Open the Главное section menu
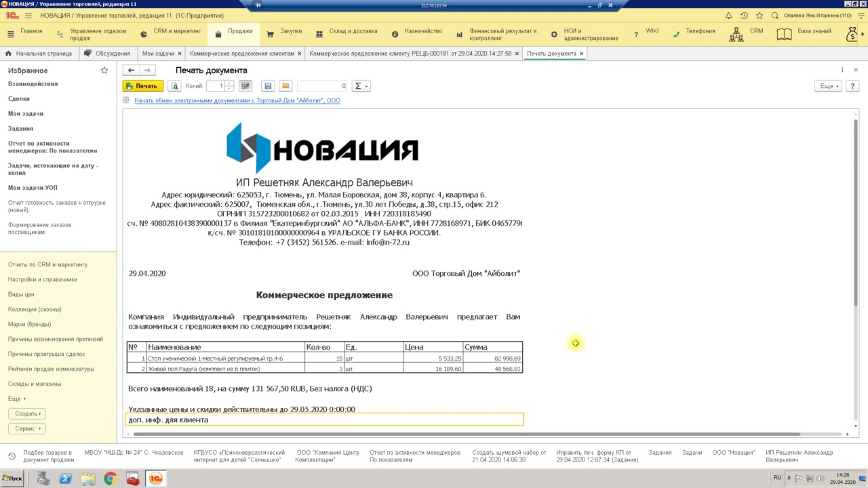The image size is (868, 488). pyautogui.click(x=24, y=33)
